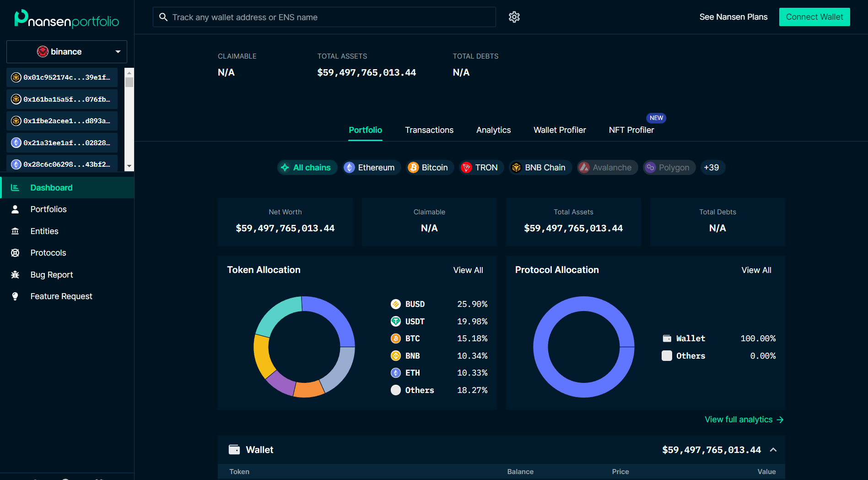
Task: Select wallet 0x01c952174c...39e1f
Action: (62, 77)
